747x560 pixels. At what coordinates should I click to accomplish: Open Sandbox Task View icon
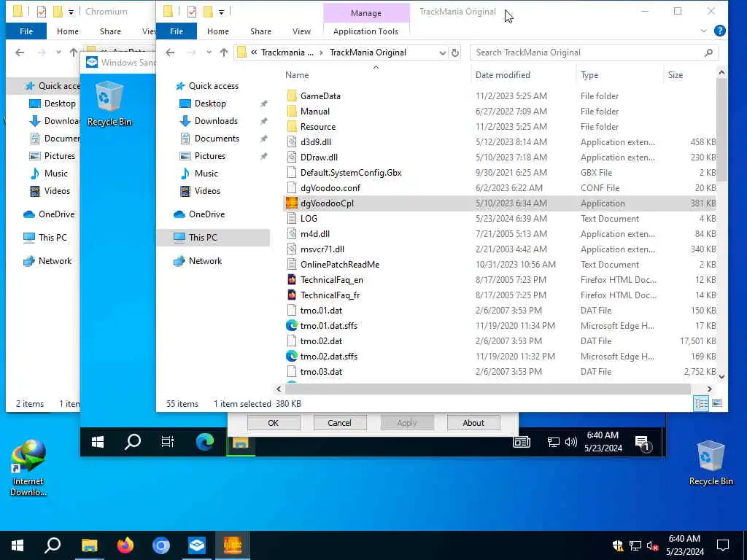click(x=168, y=442)
